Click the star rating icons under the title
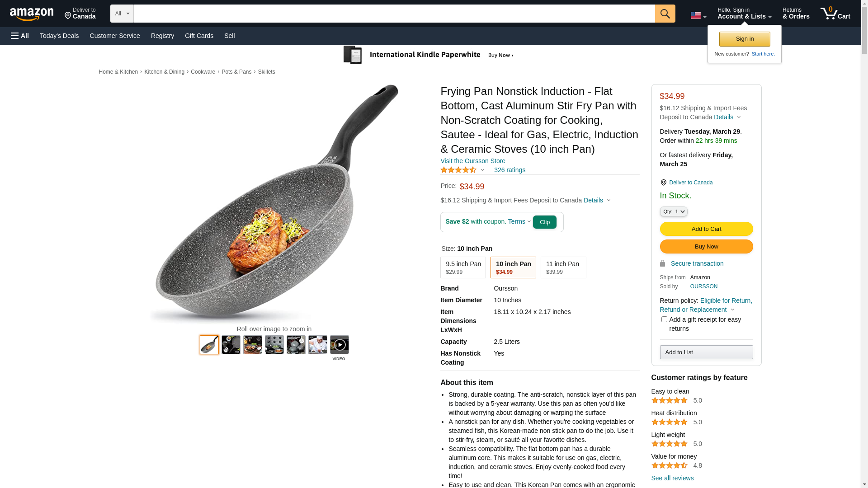The image size is (868, 488). pyautogui.click(x=458, y=170)
